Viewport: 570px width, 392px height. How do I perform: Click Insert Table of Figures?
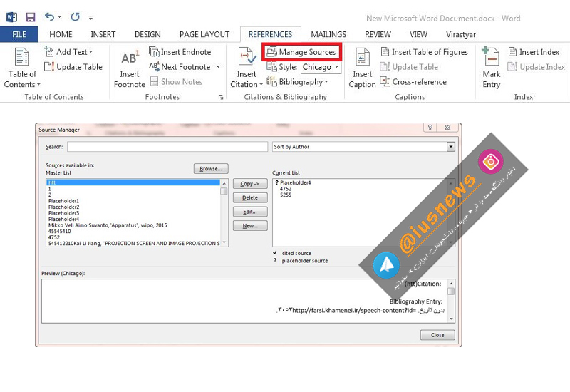425,52
